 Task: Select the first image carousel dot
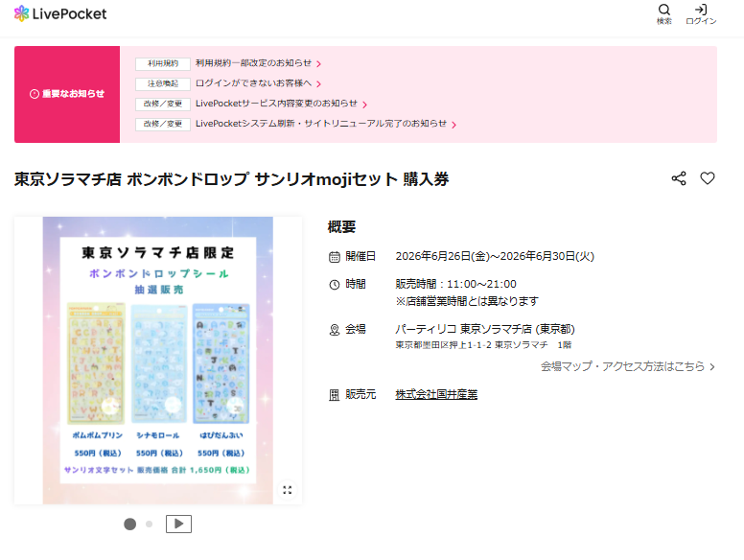(130, 524)
